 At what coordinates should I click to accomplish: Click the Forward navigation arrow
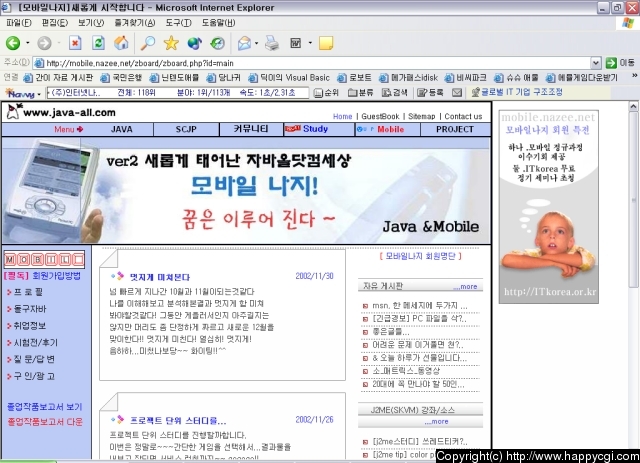[44, 43]
